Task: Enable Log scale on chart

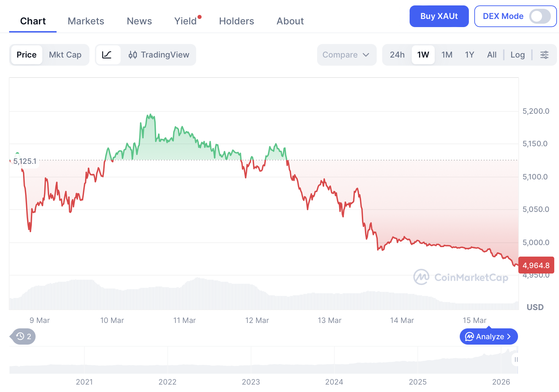Action: click(x=517, y=55)
